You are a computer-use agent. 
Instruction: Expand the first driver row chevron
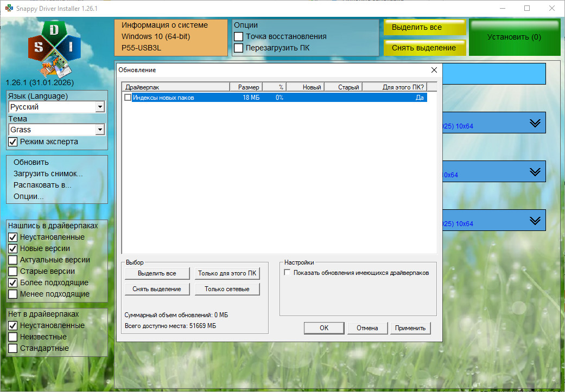click(535, 123)
